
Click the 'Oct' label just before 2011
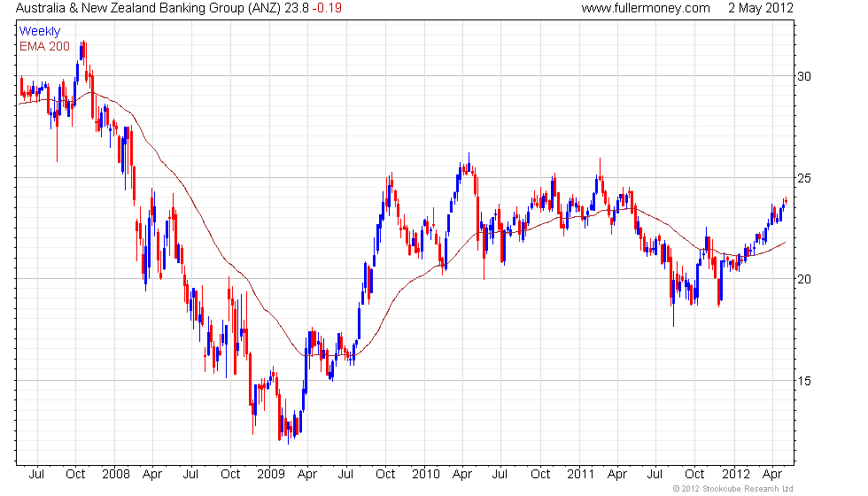tap(540, 475)
